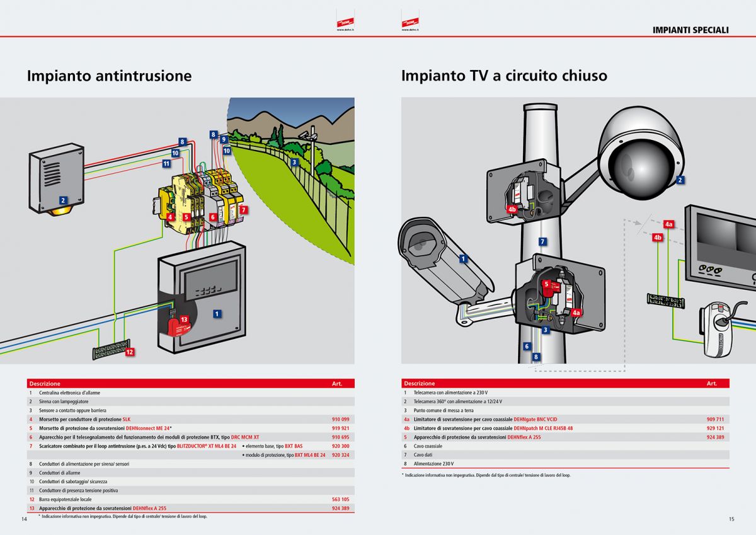This screenshot has width=756, height=535.
Task: Select page number 14
Action: (24, 519)
